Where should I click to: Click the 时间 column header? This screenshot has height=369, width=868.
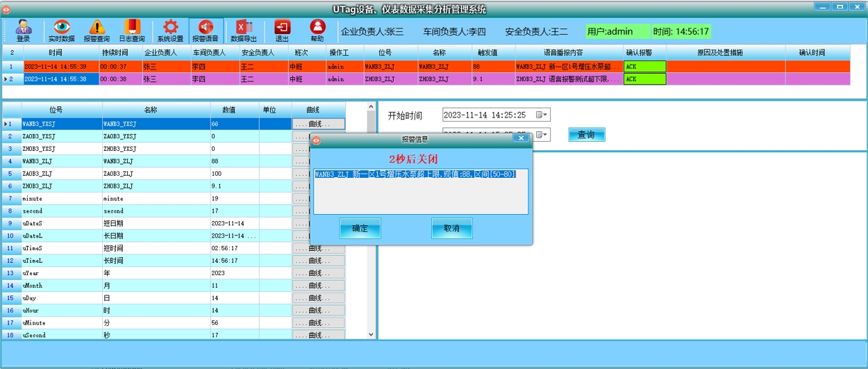click(56, 52)
